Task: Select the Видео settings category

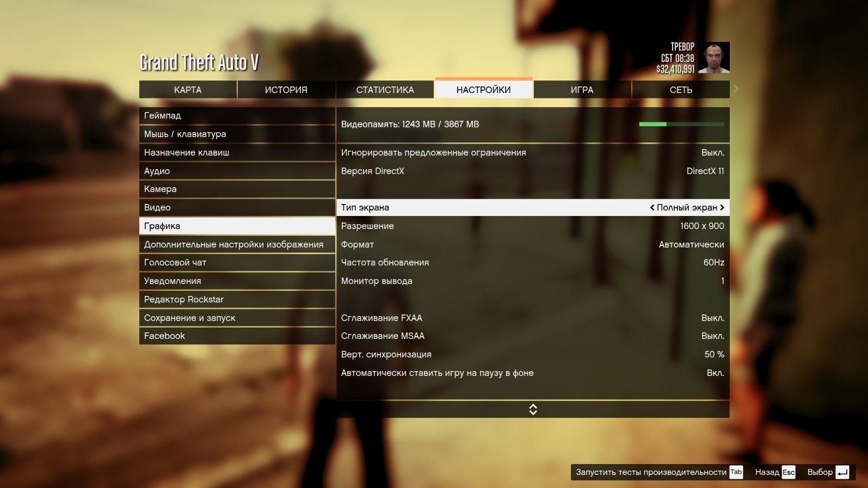Action: click(237, 207)
